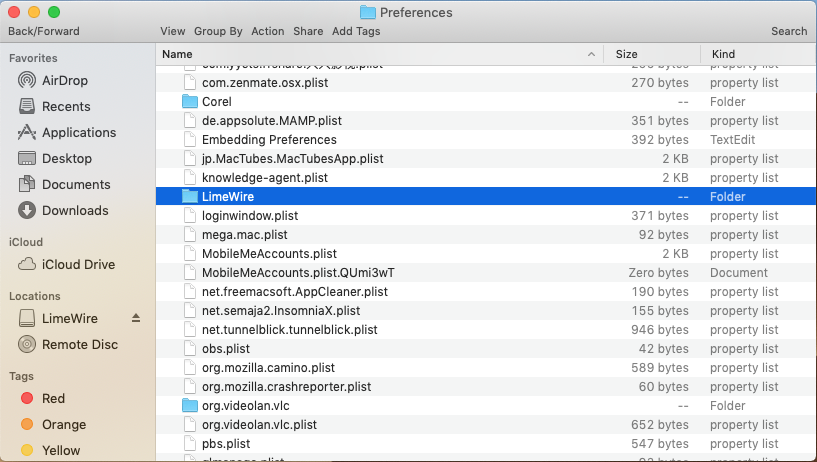Open the View toolbar menu
817x462 pixels.
pyautogui.click(x=172, y=31)
